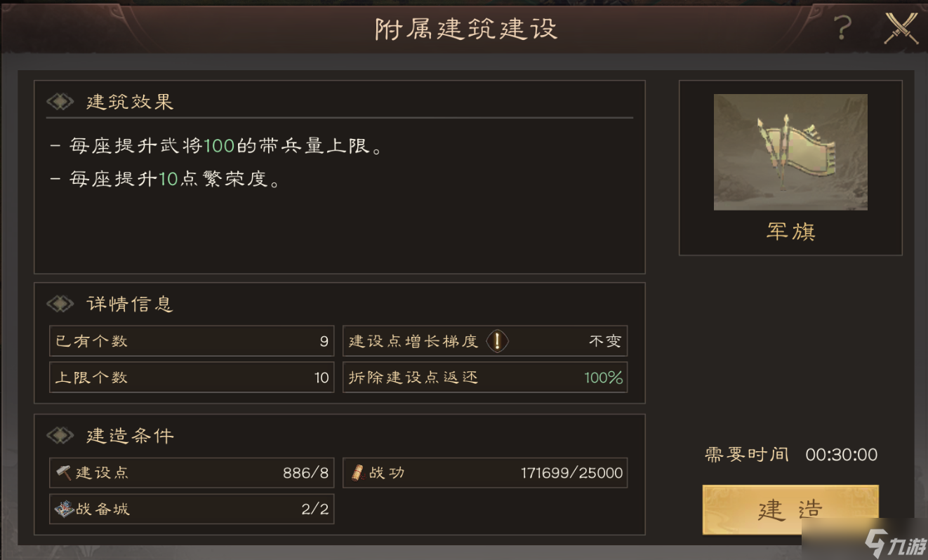Click the 附属建筑建设 dialog title
Image resolution: width=928 pixels, height=560 pixels.
465,29
